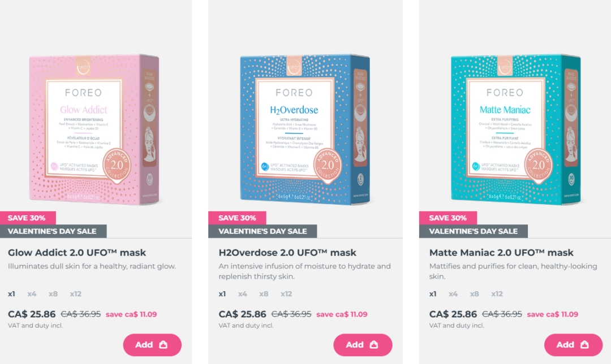Open H2Overdose blue box image

[305, 129]
